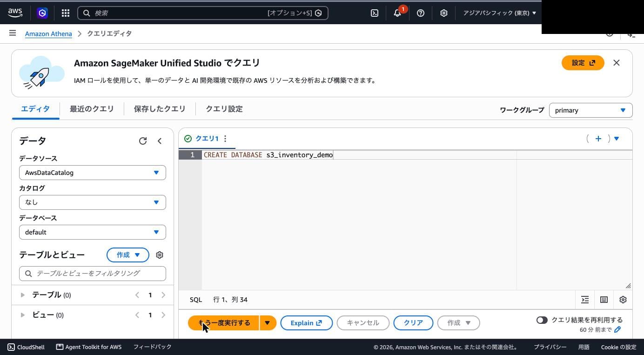Viewport: 644px width, 355px height.
Task: Open the run button options arrow
Action: (x=268, y=323)
